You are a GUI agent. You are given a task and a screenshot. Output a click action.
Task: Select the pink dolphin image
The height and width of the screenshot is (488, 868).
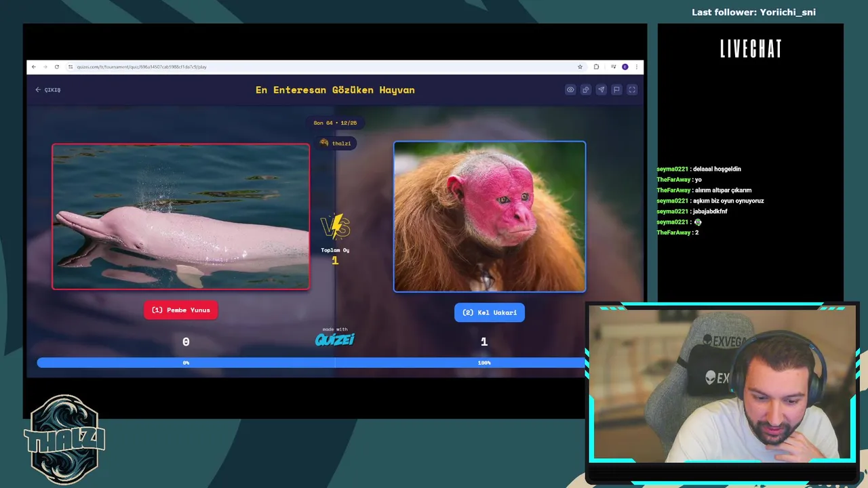[181, 217]
